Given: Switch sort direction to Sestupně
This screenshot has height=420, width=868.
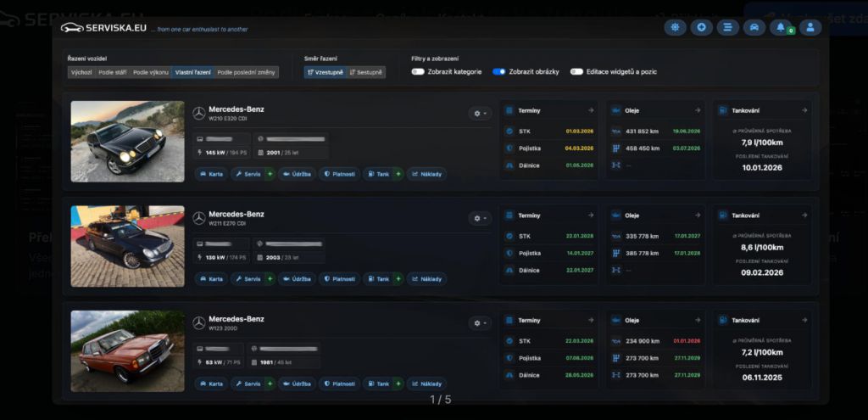Looking at the screenshot, I should pyautogui.click(x=366, y=72).
